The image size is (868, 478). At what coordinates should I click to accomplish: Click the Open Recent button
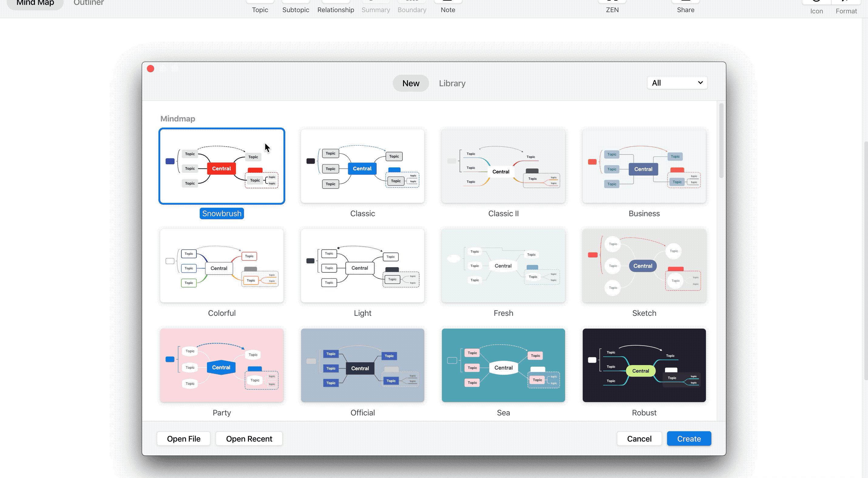249,439
